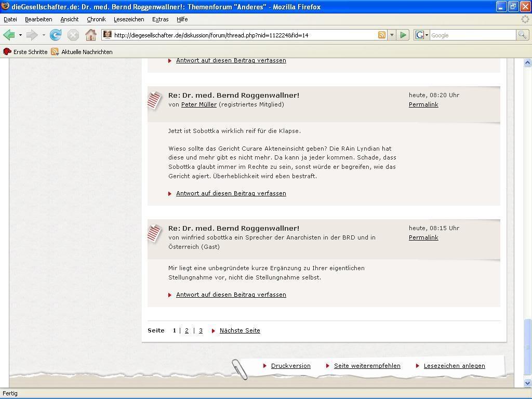This screenshot has width=532, height=399.
Task: Go to Nächste Seite
Action: [240, 330]
